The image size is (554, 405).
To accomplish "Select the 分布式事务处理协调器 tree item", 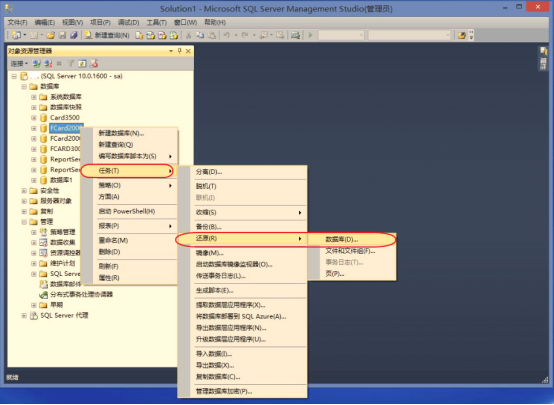I will pos(81,294).
